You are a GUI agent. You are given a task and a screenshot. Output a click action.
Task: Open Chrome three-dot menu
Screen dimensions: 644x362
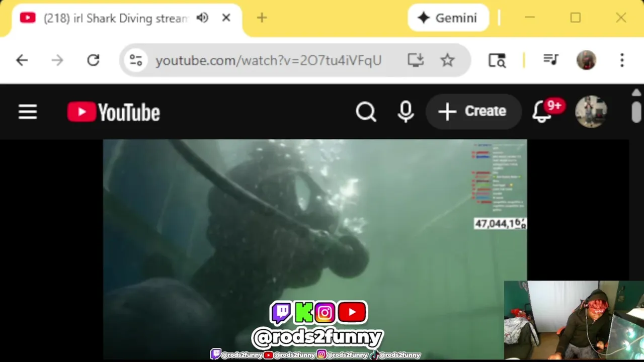click(x=622, y=60)
